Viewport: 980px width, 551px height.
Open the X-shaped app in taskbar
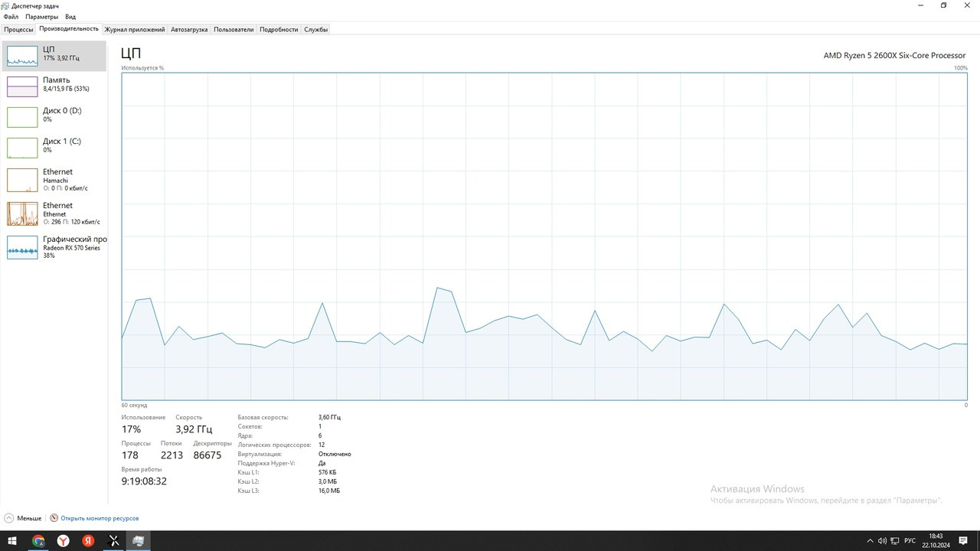point(113,540)
